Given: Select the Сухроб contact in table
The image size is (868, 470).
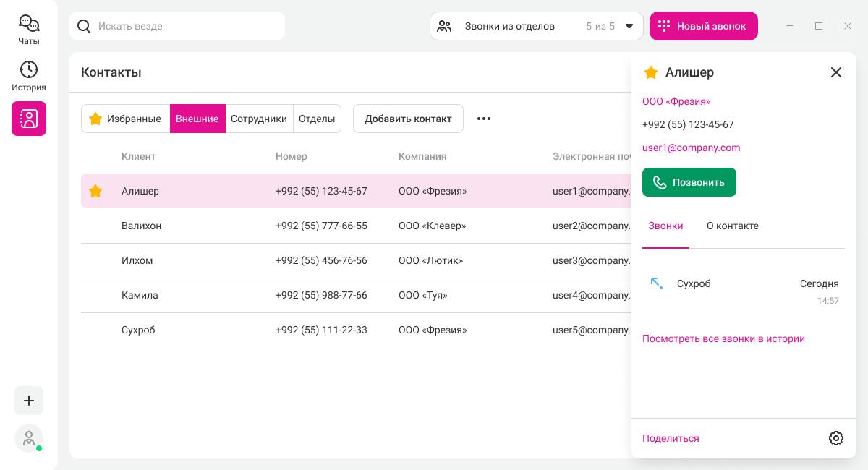Looking at the screenshot, I should click(356, 330).
